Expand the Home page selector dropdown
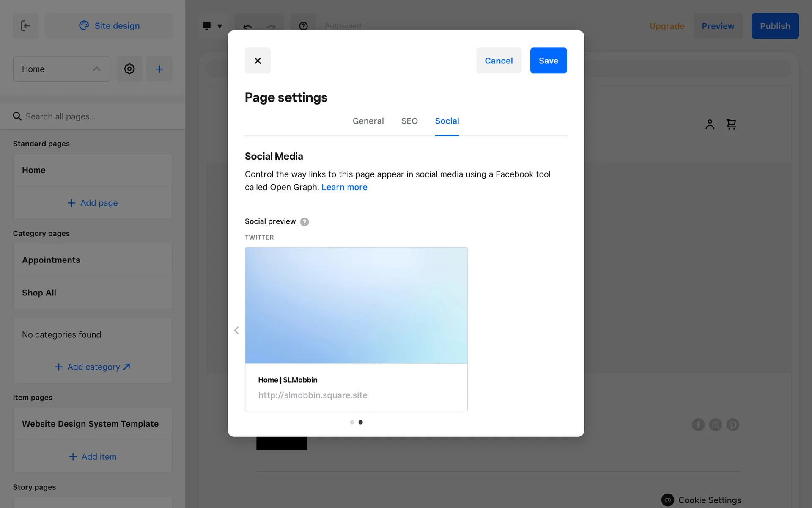812x508 pixels. [x=61, y=69]
